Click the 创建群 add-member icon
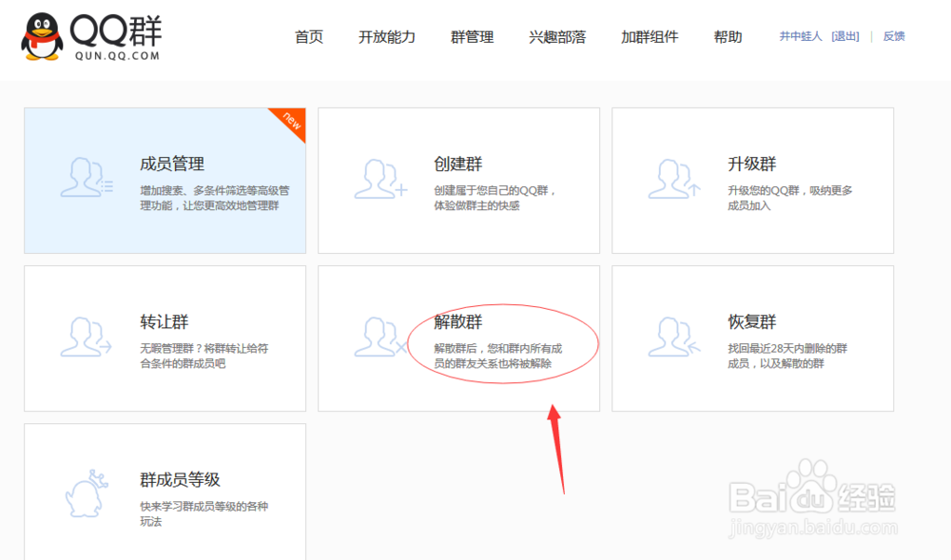Image resolution: width=951 pixels, height=560 pixels. coord(378,179)
